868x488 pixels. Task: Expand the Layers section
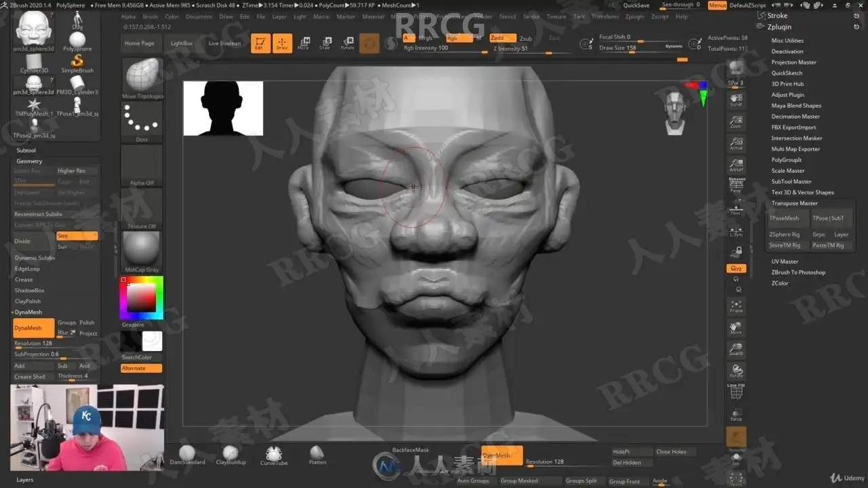click(25, 480)
